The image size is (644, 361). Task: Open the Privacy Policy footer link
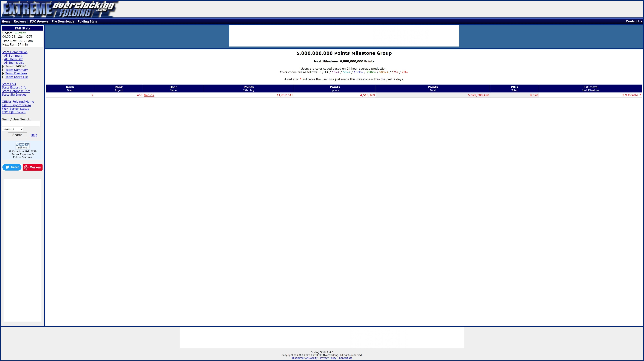click(328, 358)
